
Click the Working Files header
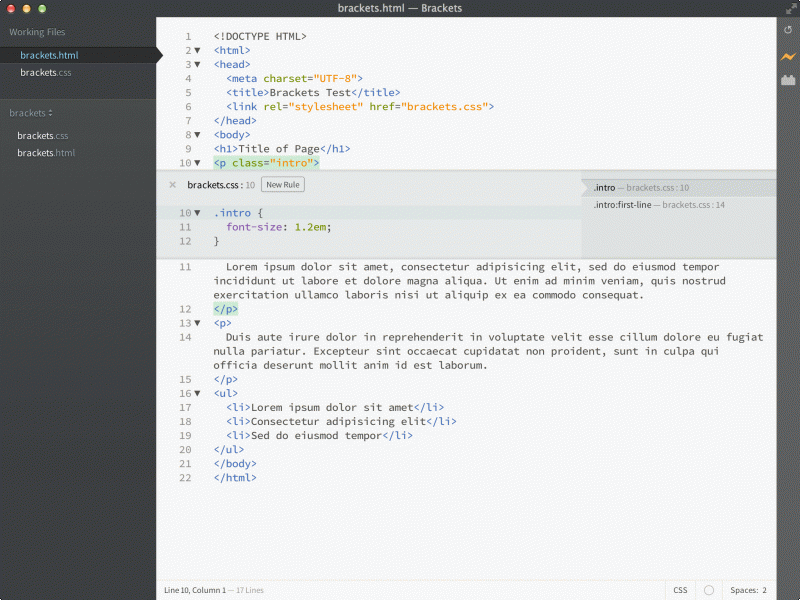click(x=37, y=32)
